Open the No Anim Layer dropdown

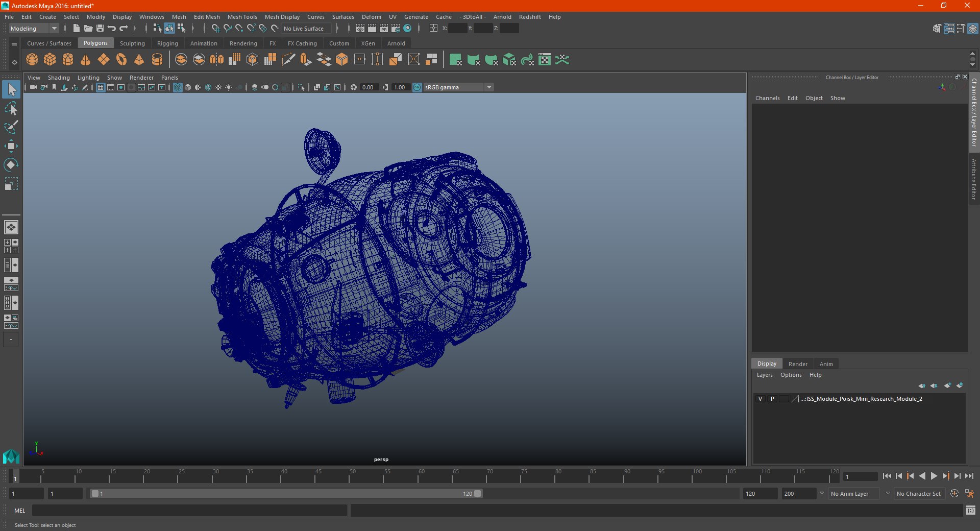tap(853, 494)
